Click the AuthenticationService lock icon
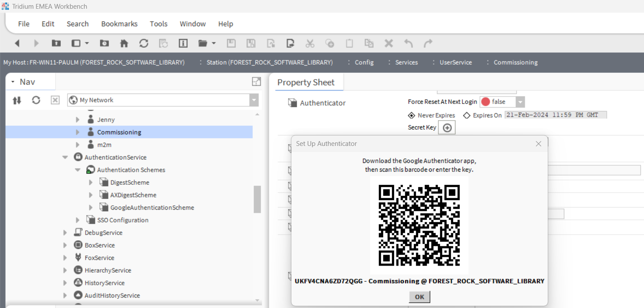This screenshot has width=644, height=308. 78,157
